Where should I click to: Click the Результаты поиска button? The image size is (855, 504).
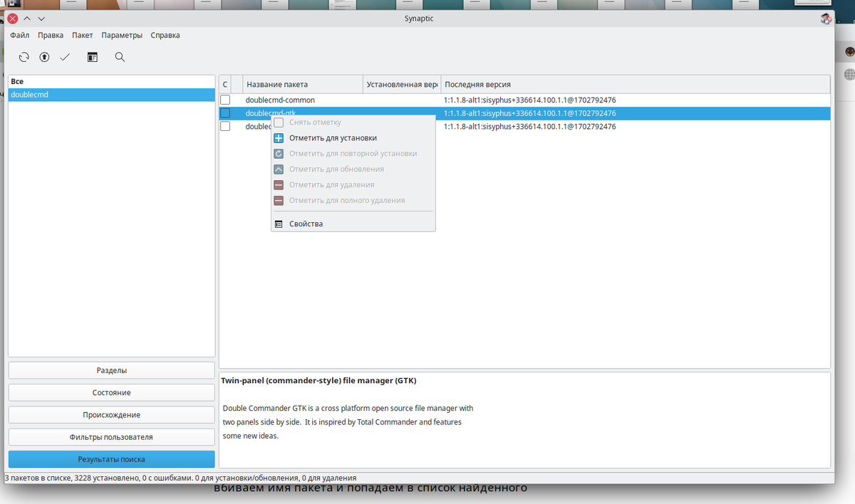click(112, 458)
